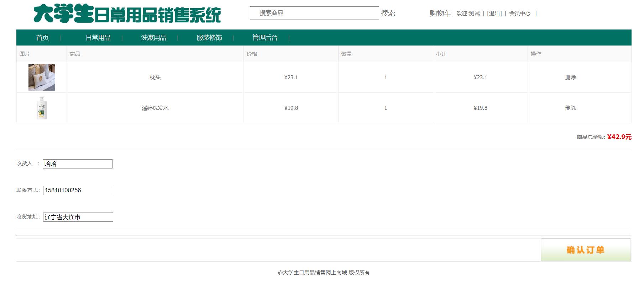Open the 服装修饰 category menu

click(209, 38)
